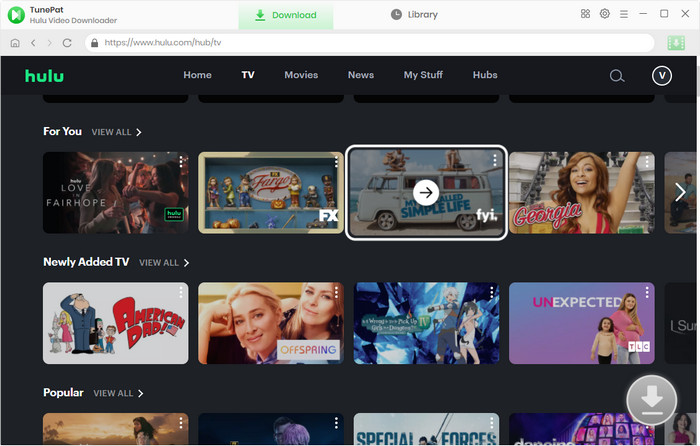
Task: Open options dots on American Dad card
Action: [181, 292]
